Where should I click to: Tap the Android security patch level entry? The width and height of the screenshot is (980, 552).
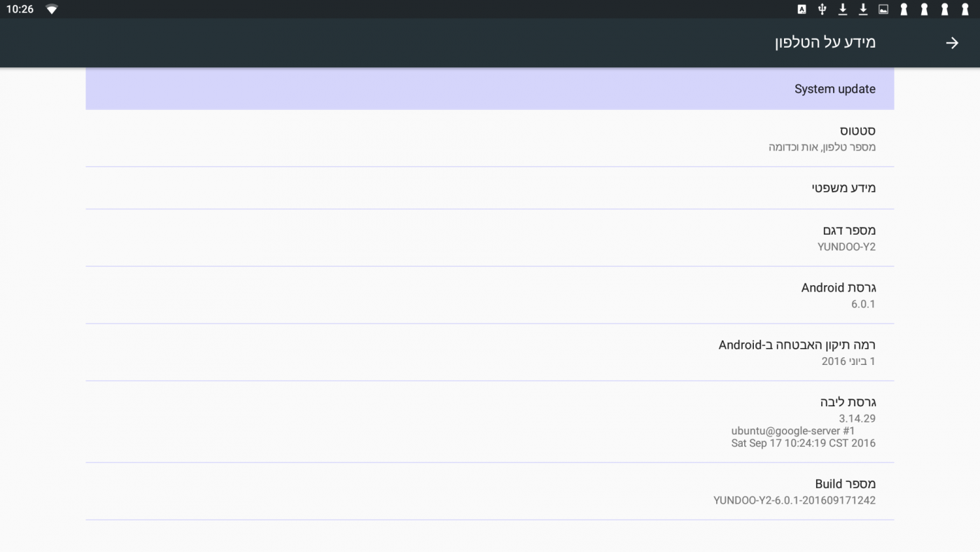pyautogui.click(x=489, y=352)
